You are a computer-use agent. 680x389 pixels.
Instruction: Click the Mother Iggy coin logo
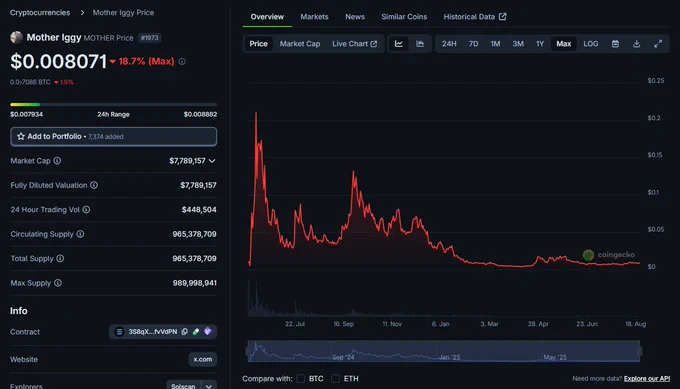coord(16,38)
